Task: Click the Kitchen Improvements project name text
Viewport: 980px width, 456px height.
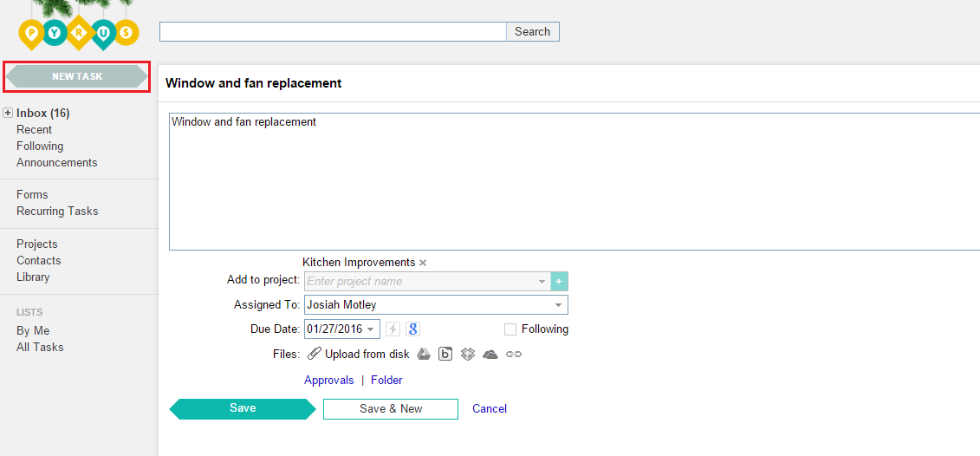Action: coord(359,262)
